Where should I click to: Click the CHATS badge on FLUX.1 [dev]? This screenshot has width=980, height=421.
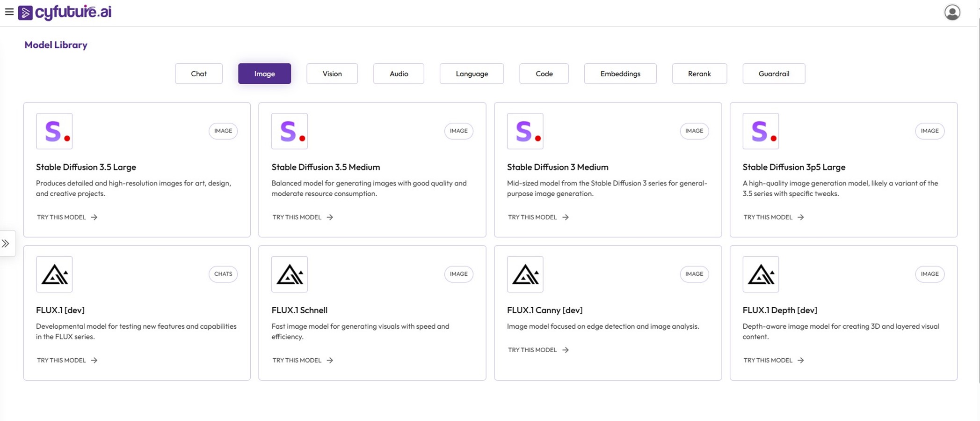223,274
